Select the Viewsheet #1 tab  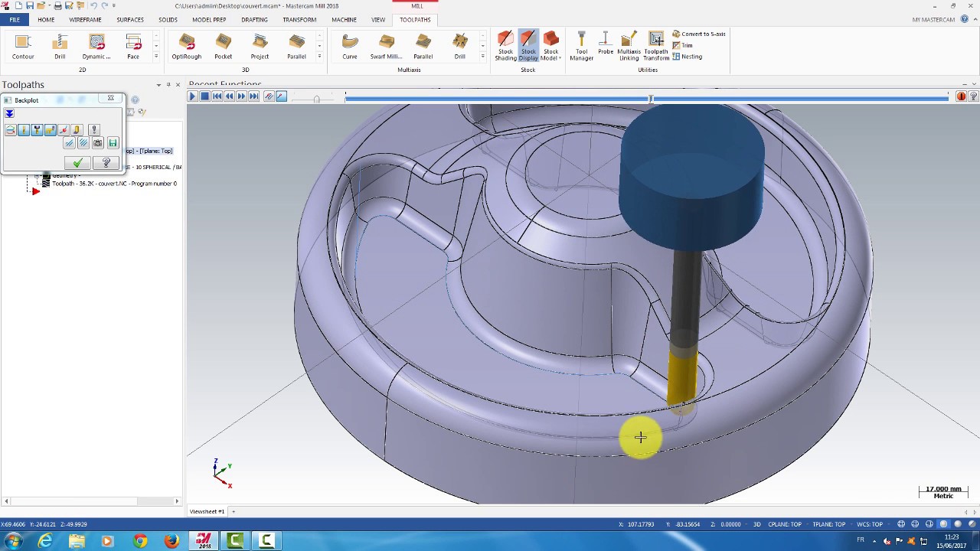207,511
